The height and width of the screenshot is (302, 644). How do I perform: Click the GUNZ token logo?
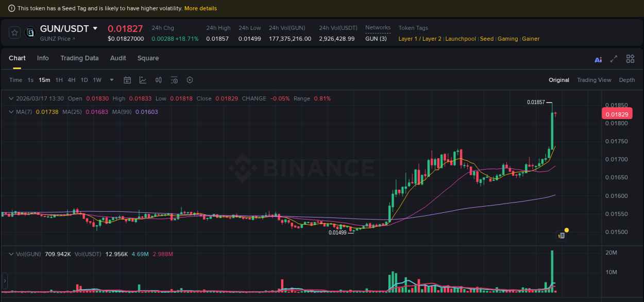[30, 33]
